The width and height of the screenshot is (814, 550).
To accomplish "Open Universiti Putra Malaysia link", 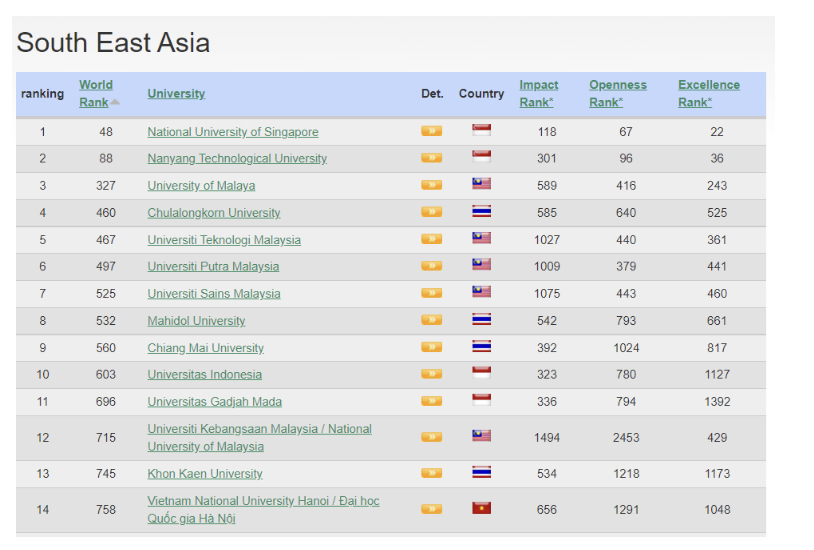I will pos(213,266).
